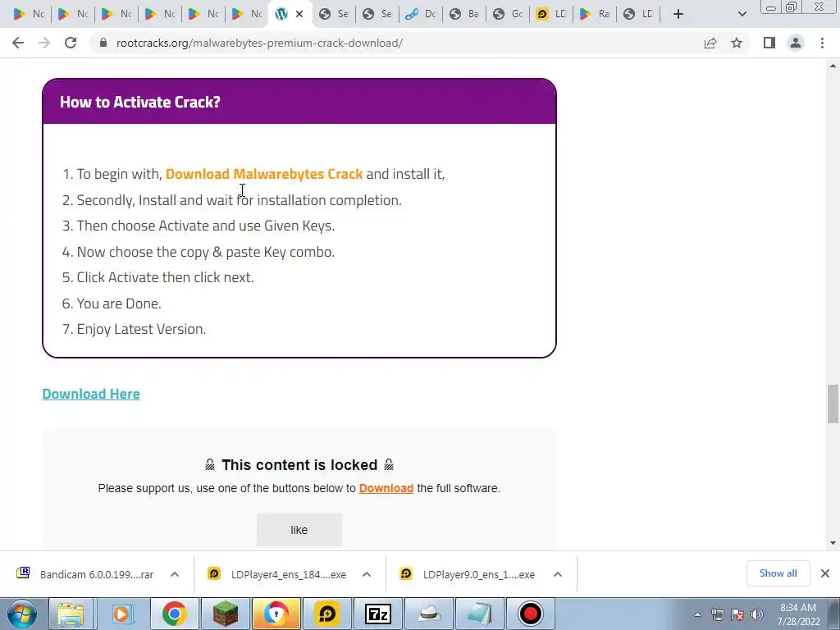Open the white hat taskbar application
This screenshot has width=840, height=630.
[430, 614]
